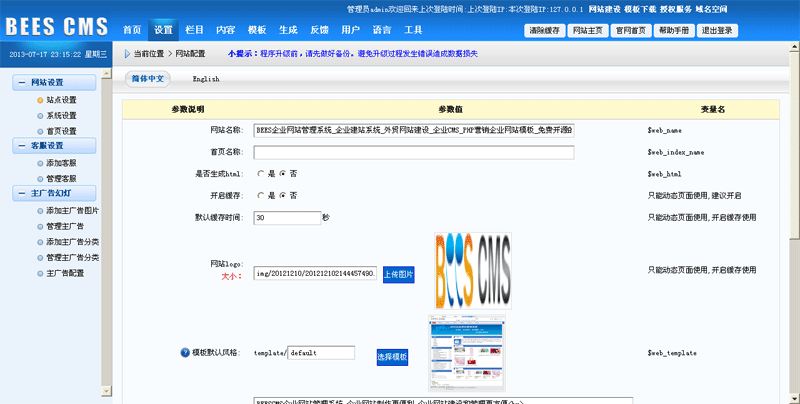Open 管理主广告 in the sidebar
Image resolution: width=800 pixels, height=404 pixels.
(x=65, y=226)
